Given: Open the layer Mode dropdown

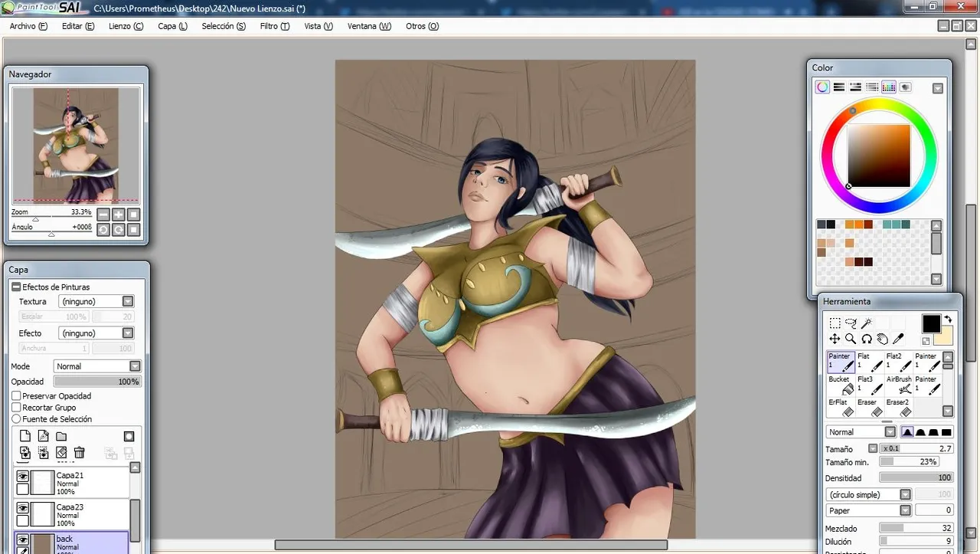Looking at the screenshot, I should point(135,366).
